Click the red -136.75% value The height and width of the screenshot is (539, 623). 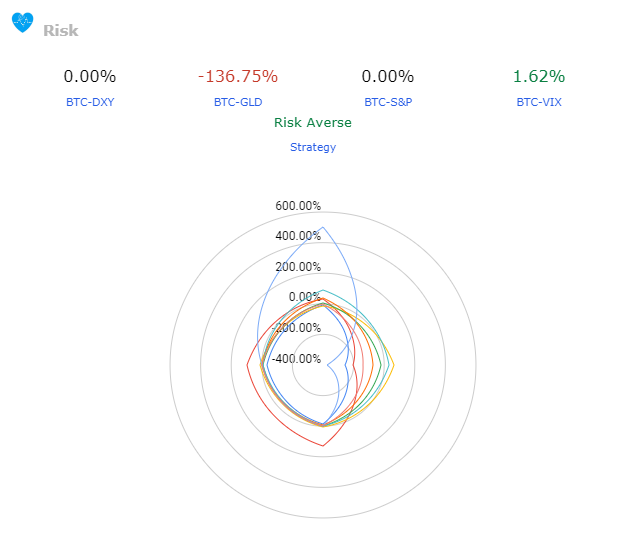point(238,77)
